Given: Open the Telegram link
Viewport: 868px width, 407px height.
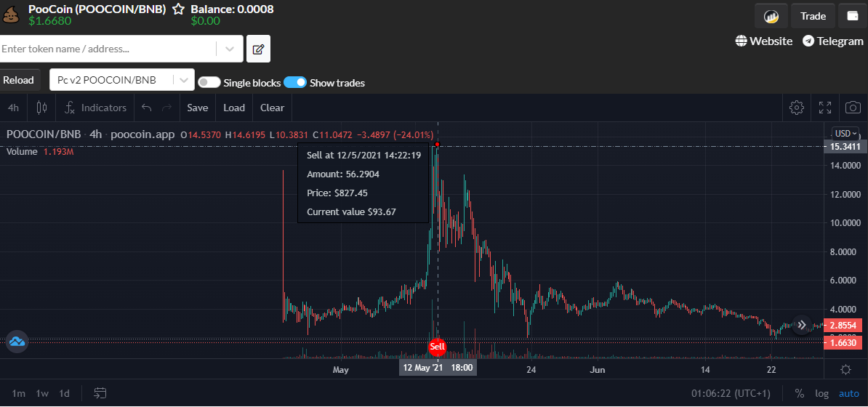Looking at the screenshot, I should (840, 41).
